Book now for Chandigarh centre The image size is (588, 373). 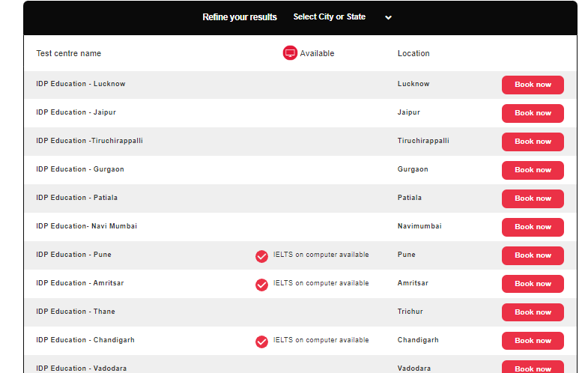tap(533, 341)
